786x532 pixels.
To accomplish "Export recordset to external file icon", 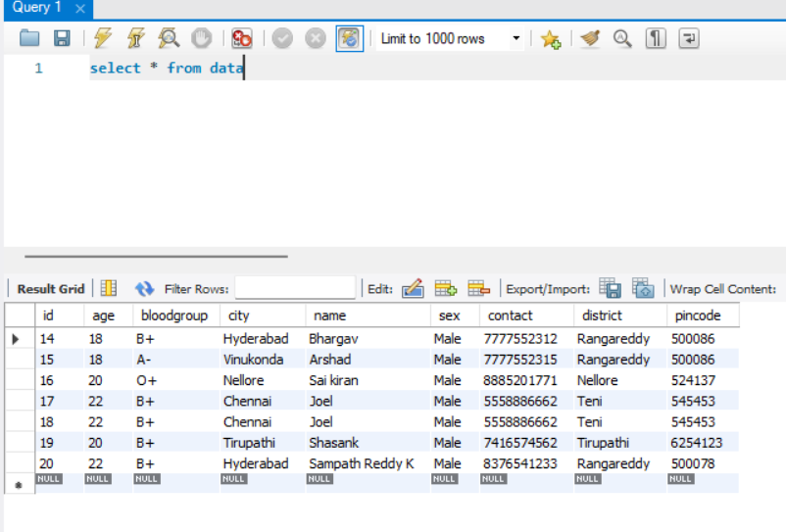I will click(x=610, y=289).
